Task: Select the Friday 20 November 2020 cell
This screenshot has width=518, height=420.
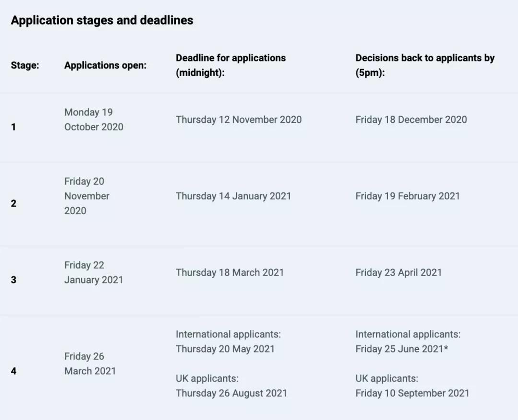Action: pyautogui.click(x=87, y=196)
